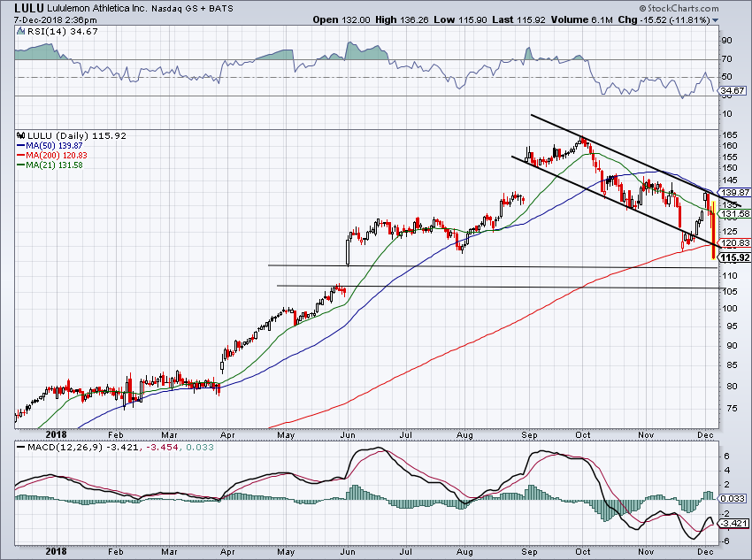The height and width of the screenshot is (560, 752).
Task: Click the 0.033 MACD histogram value tag
Action: (x=733, y=499)
